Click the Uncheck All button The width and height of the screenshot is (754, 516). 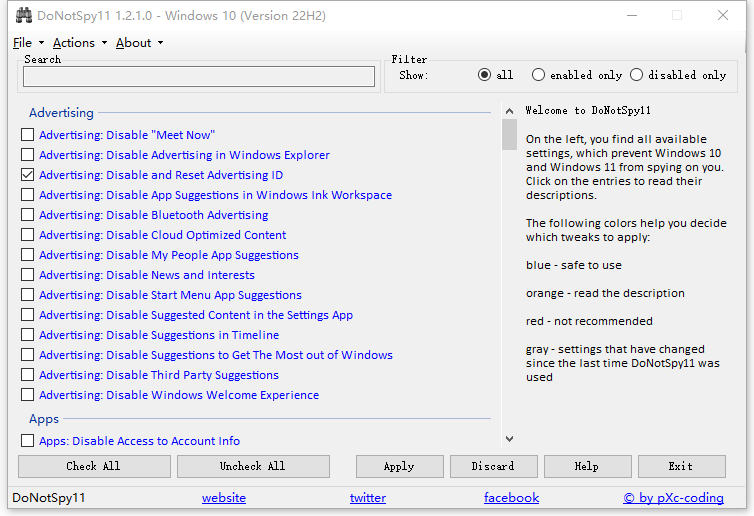[253, 466]
